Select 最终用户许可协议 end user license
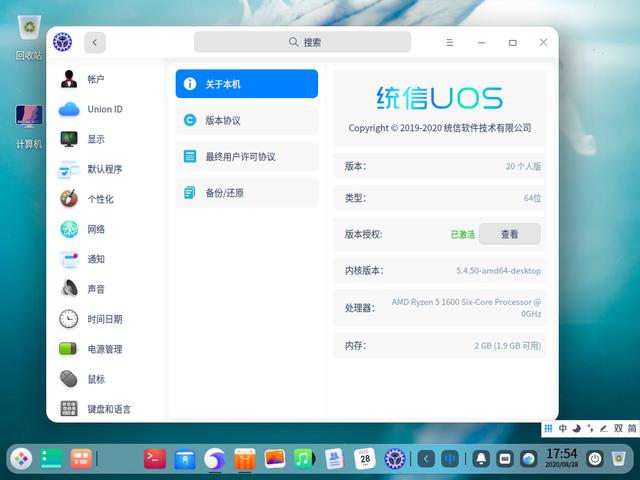Screen dimensions: 640x480 coord(247,156)
